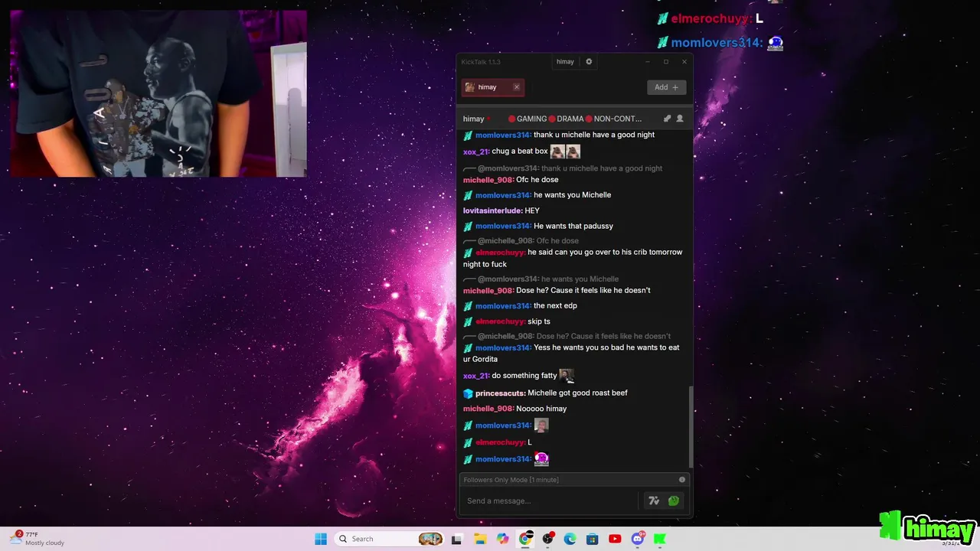
Task: Open Microsoft Store from taskbar
Action: pos(592,539)
